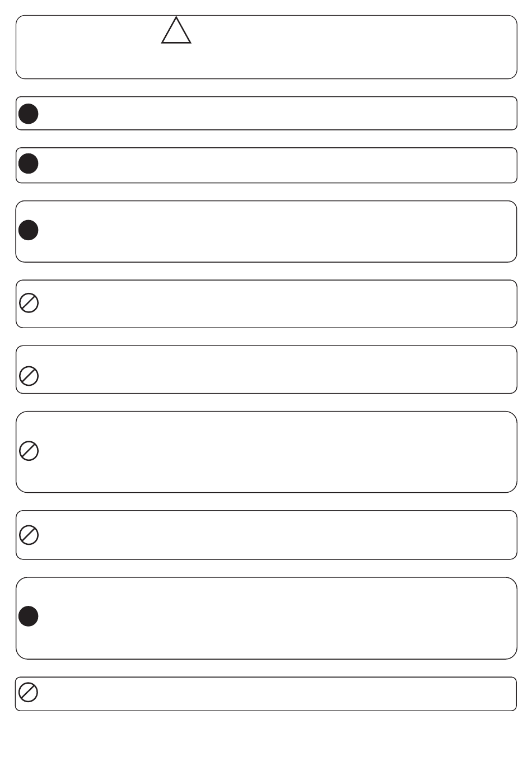Click empty area of first prohibition-icon box
The width and height of the screenshot is (532, 775).
[x=277, y=304]
